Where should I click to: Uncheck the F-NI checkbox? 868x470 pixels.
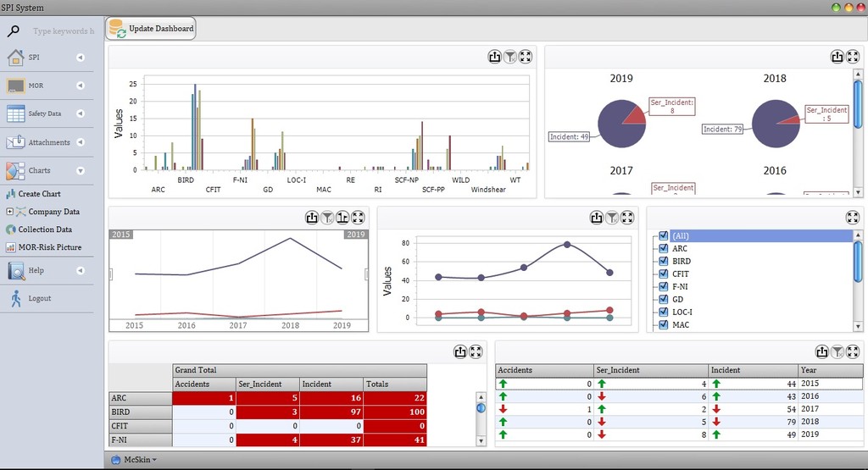[663, 286]
